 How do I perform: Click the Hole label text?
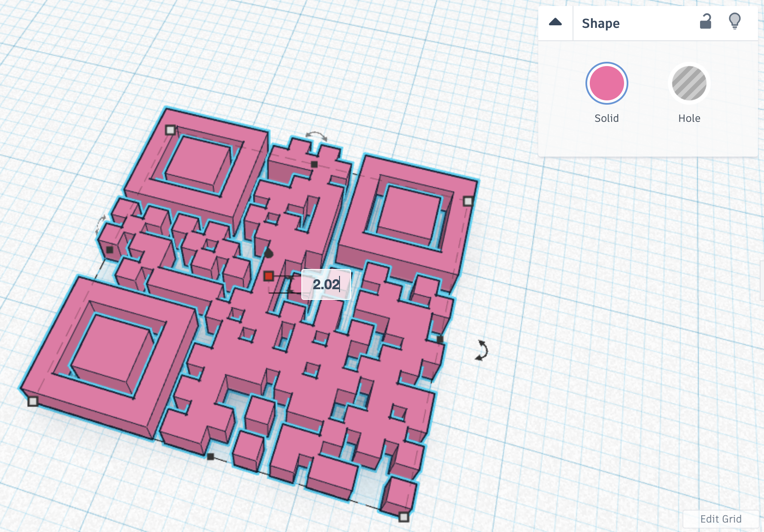689,118
